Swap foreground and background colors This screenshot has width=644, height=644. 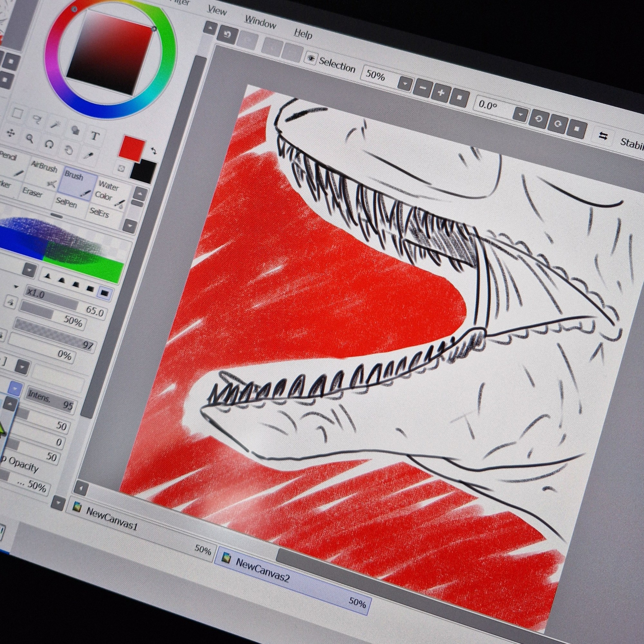click(x=154, y=151)
